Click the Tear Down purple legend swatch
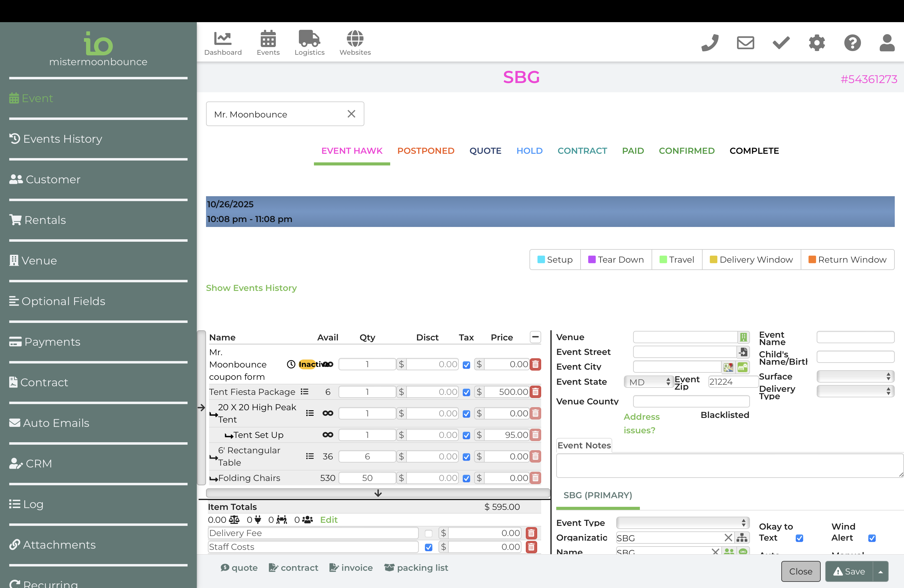This screenshot has width=904, height=588. coord(591,260)
